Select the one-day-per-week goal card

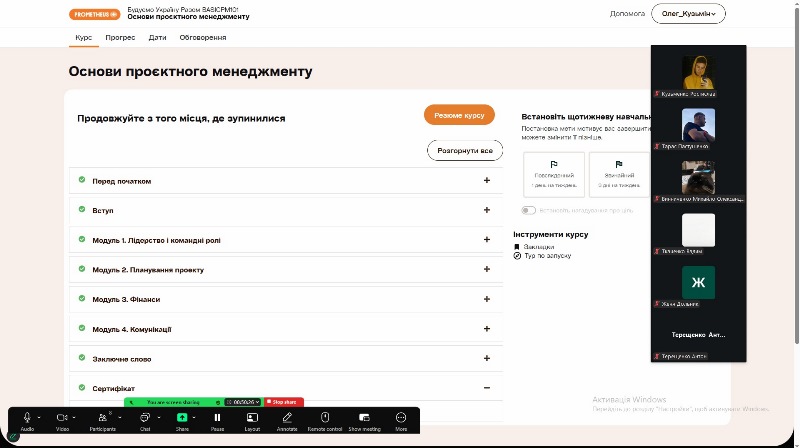point(554,175)
